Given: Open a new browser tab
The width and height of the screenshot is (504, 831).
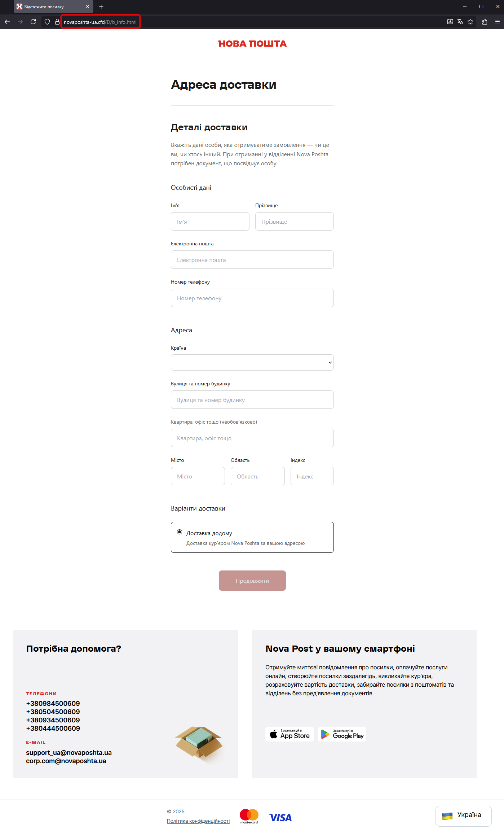Looking at the screenshot, I should point(101,6).
